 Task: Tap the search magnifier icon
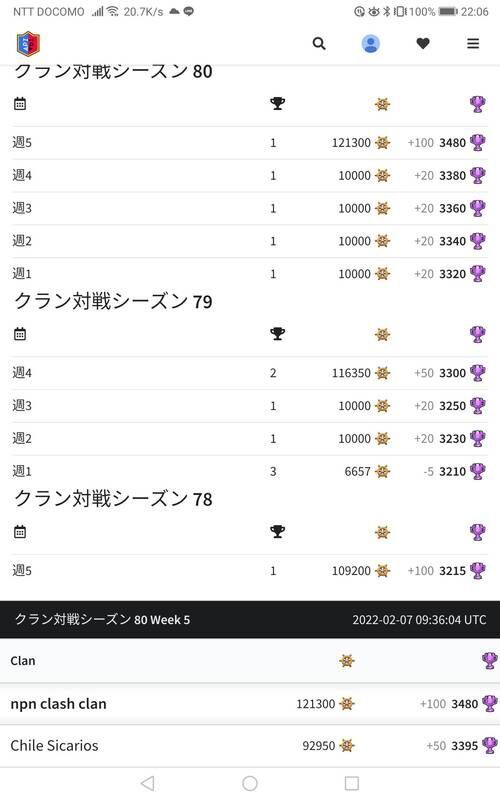tap(319, 43)
